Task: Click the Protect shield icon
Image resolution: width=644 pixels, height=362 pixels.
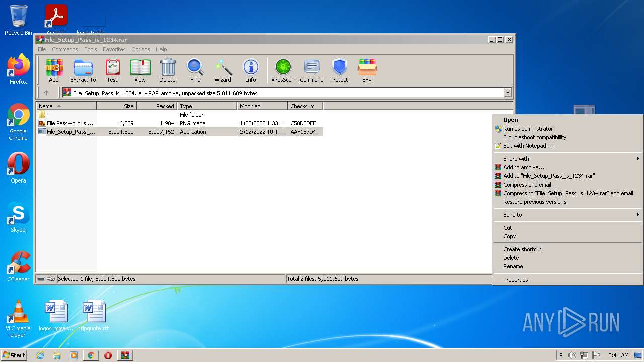Action: pos(339,71)
